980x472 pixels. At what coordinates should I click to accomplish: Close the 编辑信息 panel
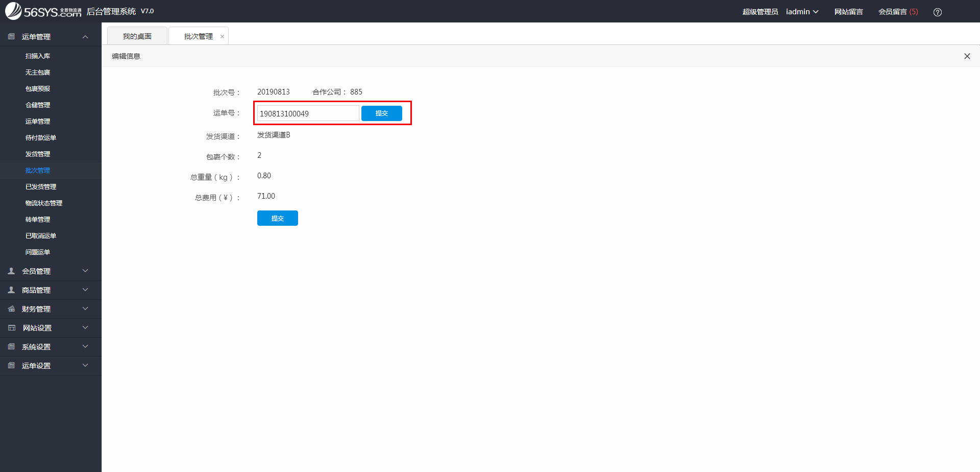tap(967, 56)
